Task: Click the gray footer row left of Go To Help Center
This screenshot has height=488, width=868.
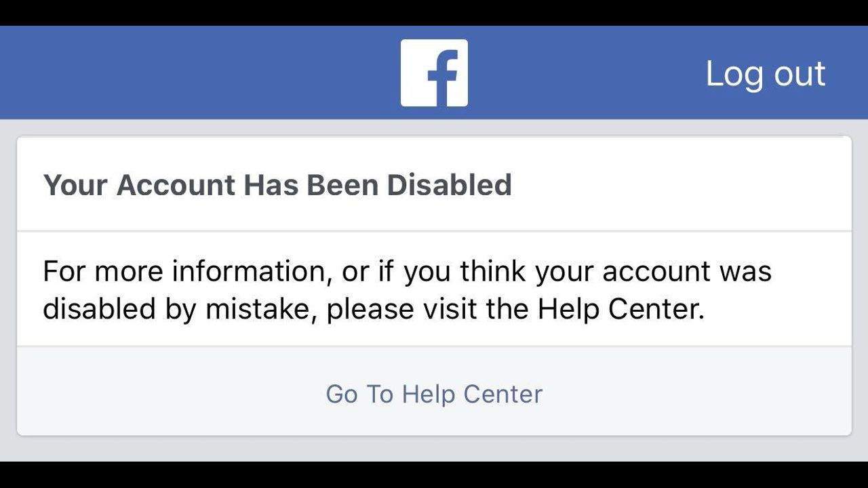Action: [170, 394]
